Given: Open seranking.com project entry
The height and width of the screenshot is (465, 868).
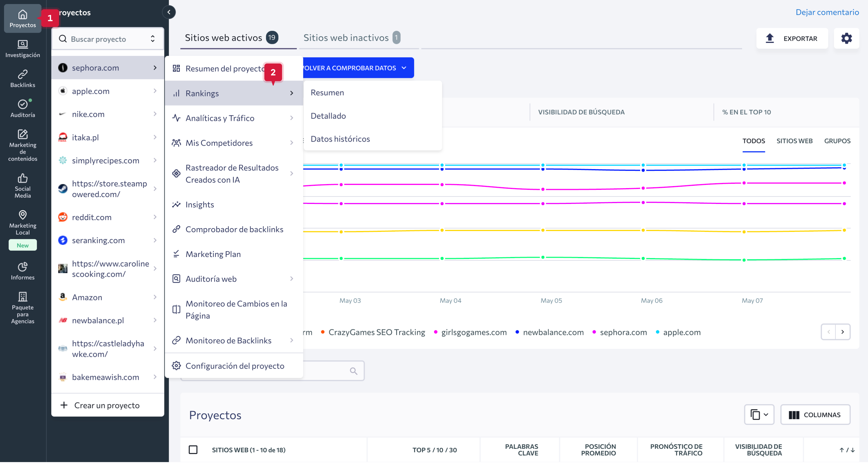Looking at the screenshot, I should tap(107, 240).
